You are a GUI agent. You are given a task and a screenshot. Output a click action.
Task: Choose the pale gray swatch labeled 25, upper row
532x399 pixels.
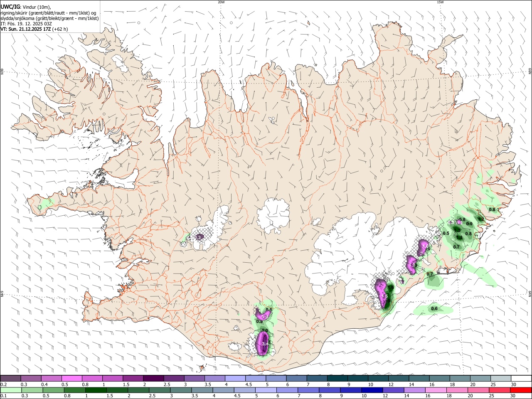coord(500,378)
